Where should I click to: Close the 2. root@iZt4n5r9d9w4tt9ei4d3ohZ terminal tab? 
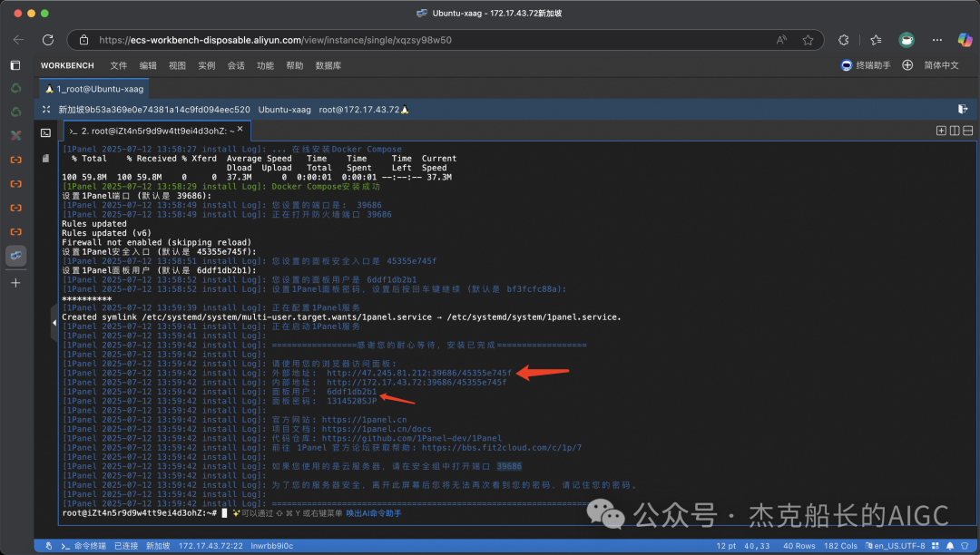(240, 129)
